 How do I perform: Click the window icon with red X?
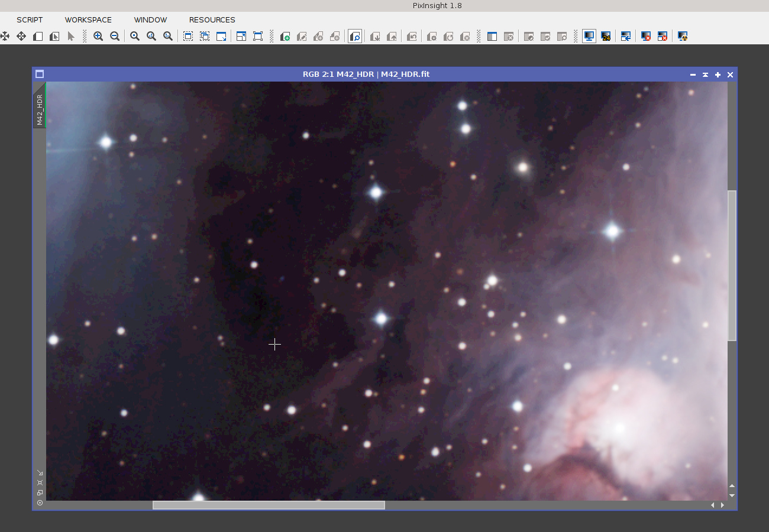point(663,36)
